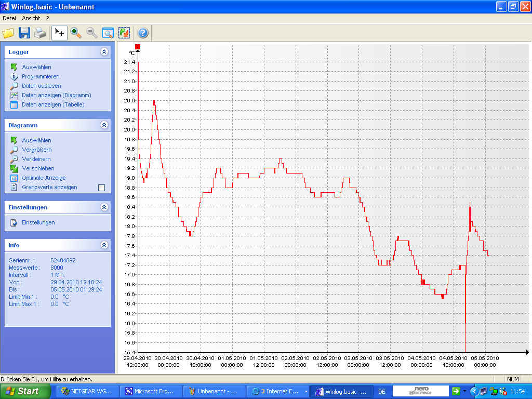Click the Daten auslesen magnifier icon
Viewport: 532px width, 399px height.
14,86
